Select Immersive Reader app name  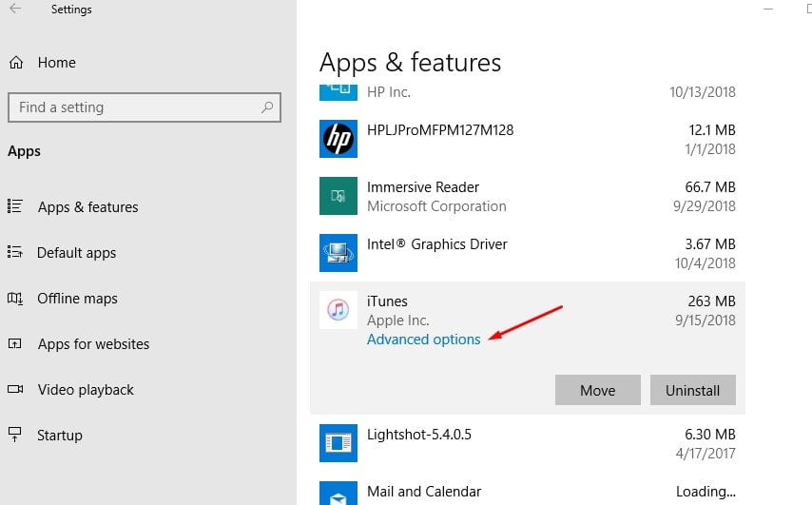(x=423, y=187)
